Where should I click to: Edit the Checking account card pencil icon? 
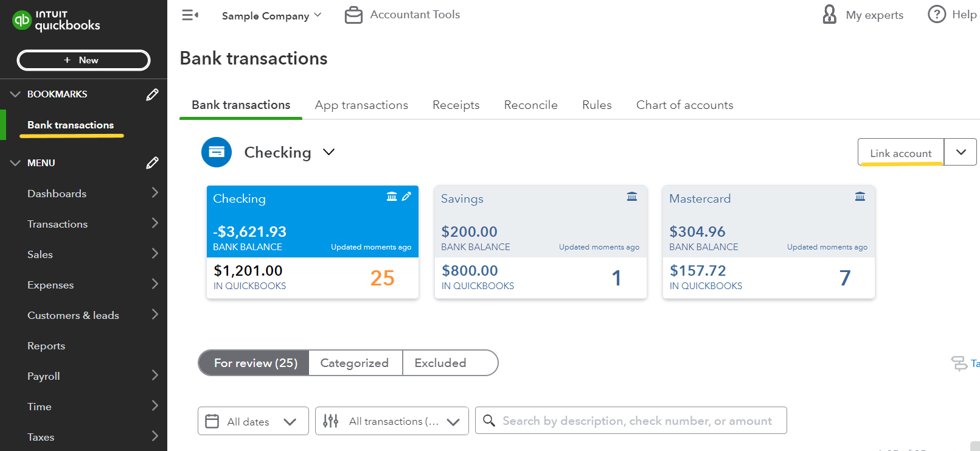pos(406,196)
